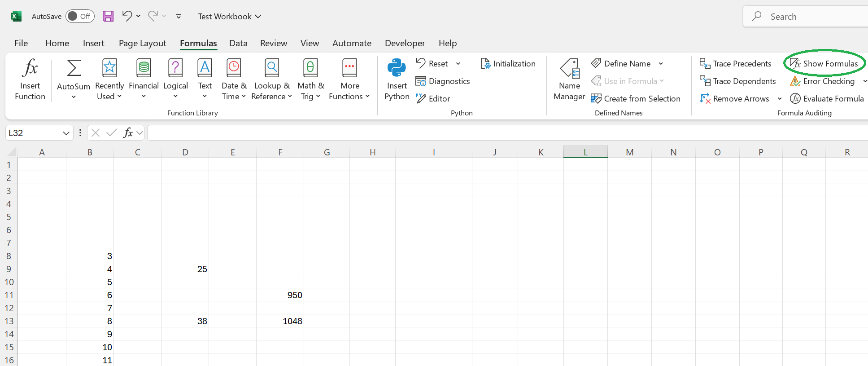This screenshot has width=868, height=366.
Task: Open the Name Box dropdown
Action: (x=66, y=133)
